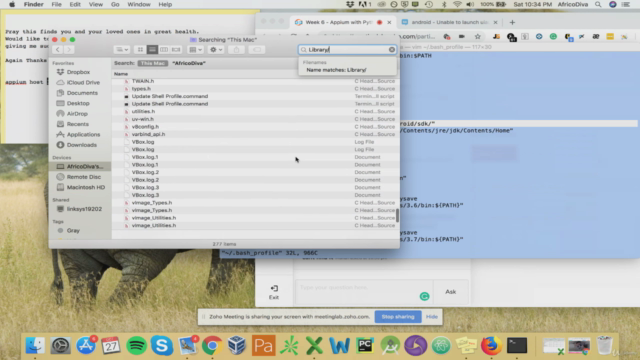Open PyCharm from the Dock
This screenshot has width=640, height=360.
[x=365, y=346]
